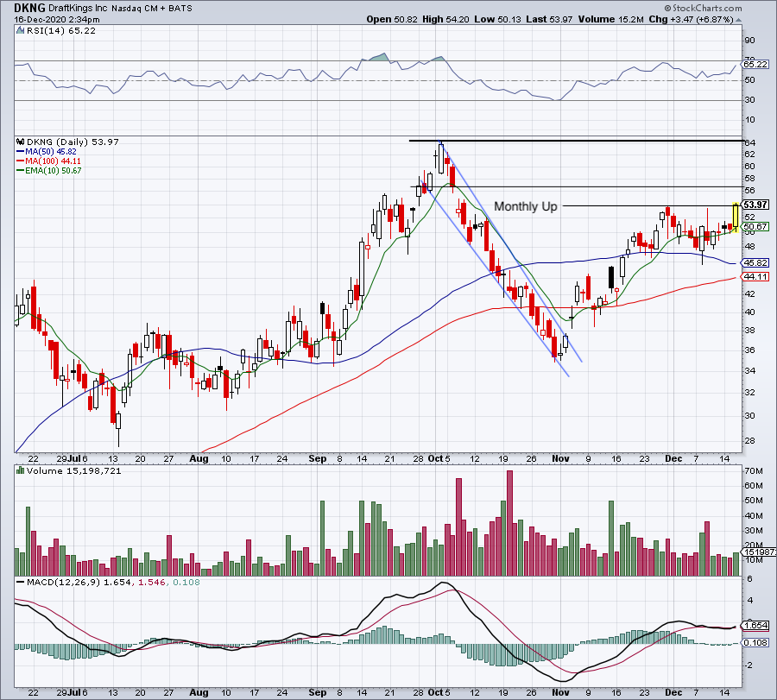The width and height of the screenshot is (777, 700).
Task: Click the RSI panel legend icon
Action: (20, 30)
